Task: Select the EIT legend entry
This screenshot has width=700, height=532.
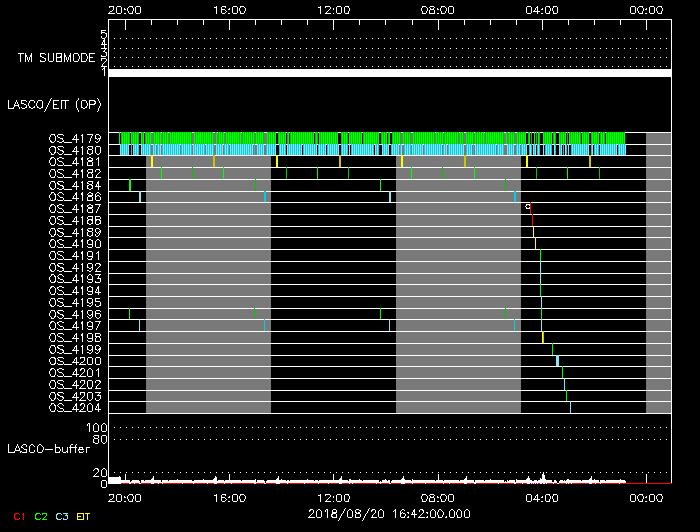Action: pyautogui.click(x=83, y=516)
